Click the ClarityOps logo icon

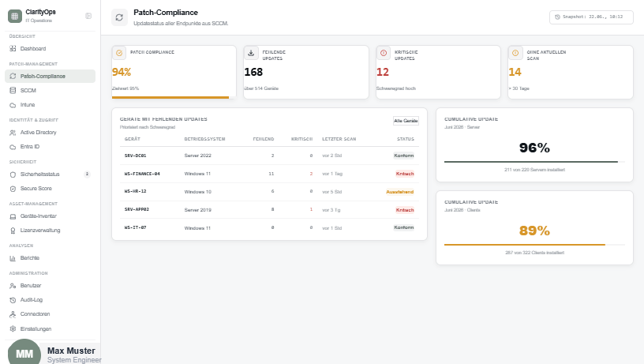[x=15, y=16]
